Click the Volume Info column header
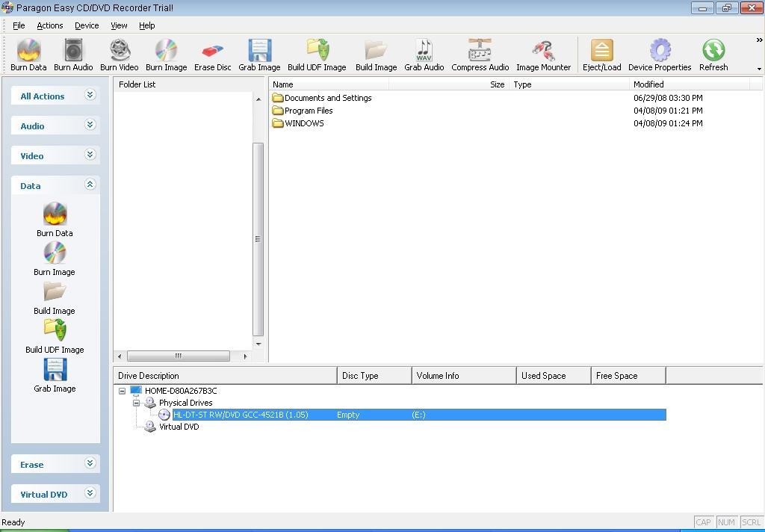This screenshot has width=765, height=532. coord(464,376)
